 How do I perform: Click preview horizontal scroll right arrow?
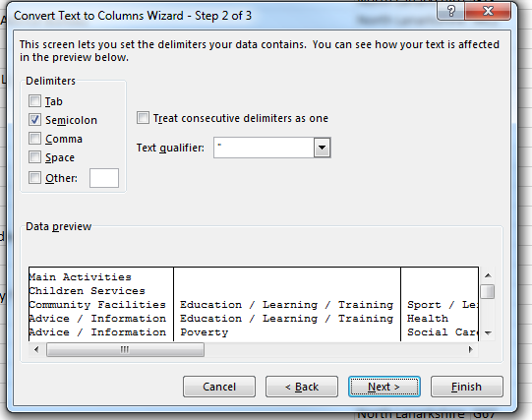click(471, 349)
